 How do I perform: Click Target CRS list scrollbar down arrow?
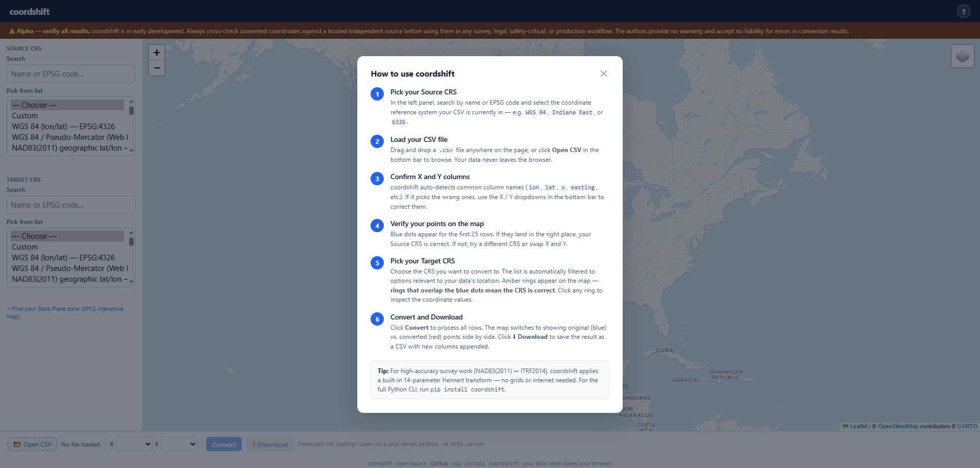131,282
